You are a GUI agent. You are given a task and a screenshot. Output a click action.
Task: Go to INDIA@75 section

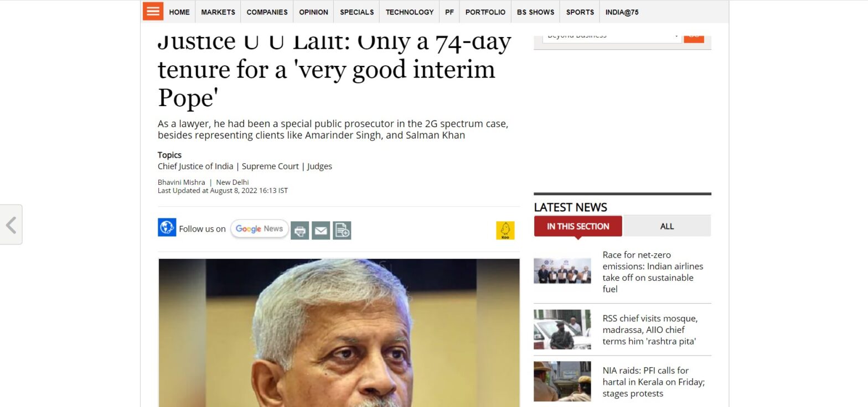pyautogui.click(x=622, y=12)
